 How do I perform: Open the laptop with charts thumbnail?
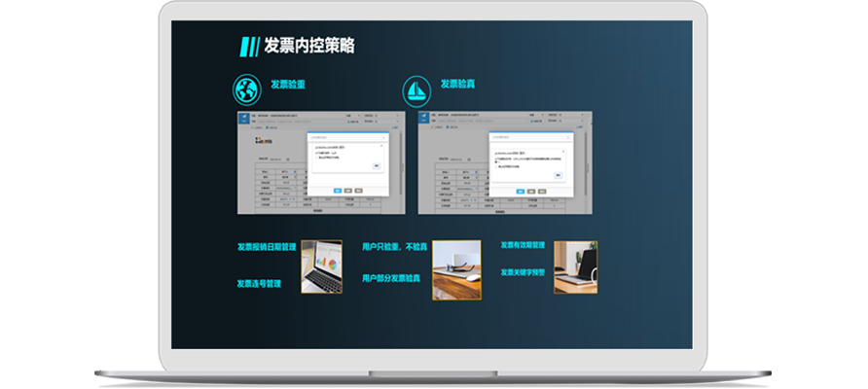click(321, 266)
